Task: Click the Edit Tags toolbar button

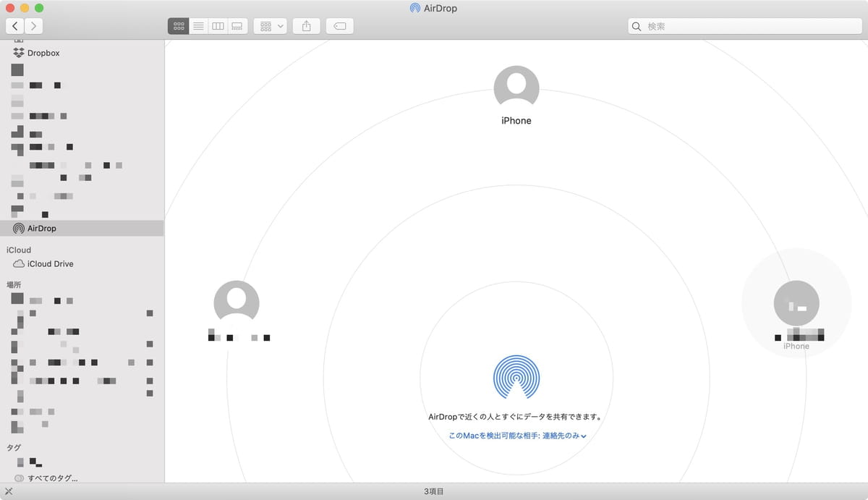Action: click(x=339, y=26)
